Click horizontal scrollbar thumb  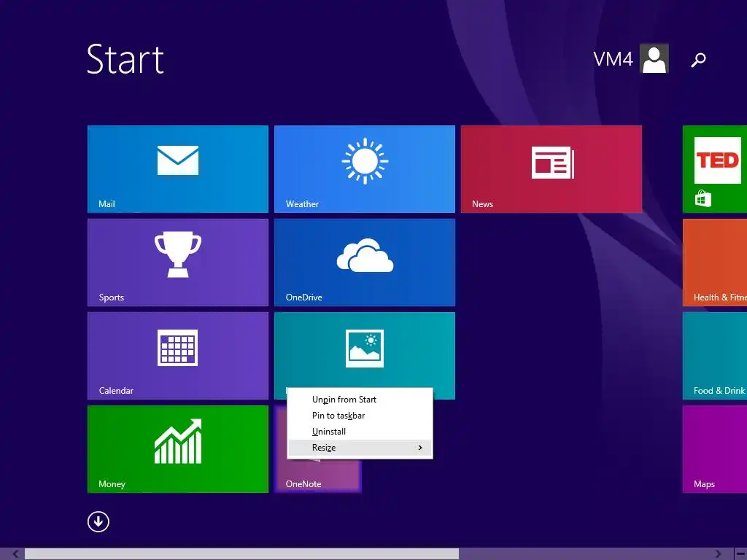pos(242,554)
